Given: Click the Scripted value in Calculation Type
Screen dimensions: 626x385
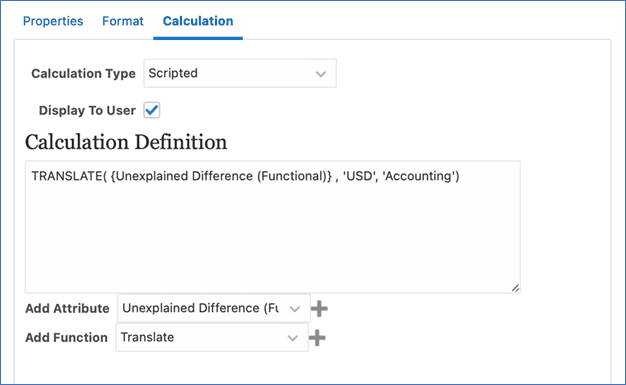Looking at the screenshot, I should tap(173, 73).
